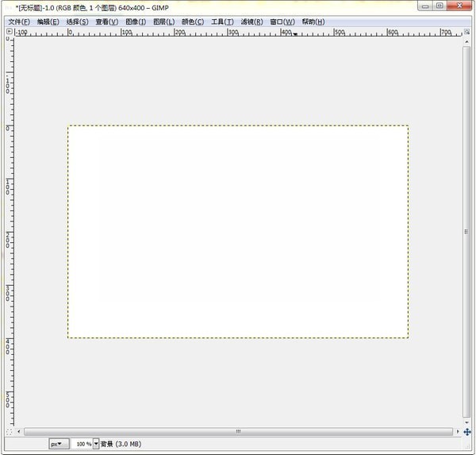Open the 选择(S) menu

pos(77,22)
